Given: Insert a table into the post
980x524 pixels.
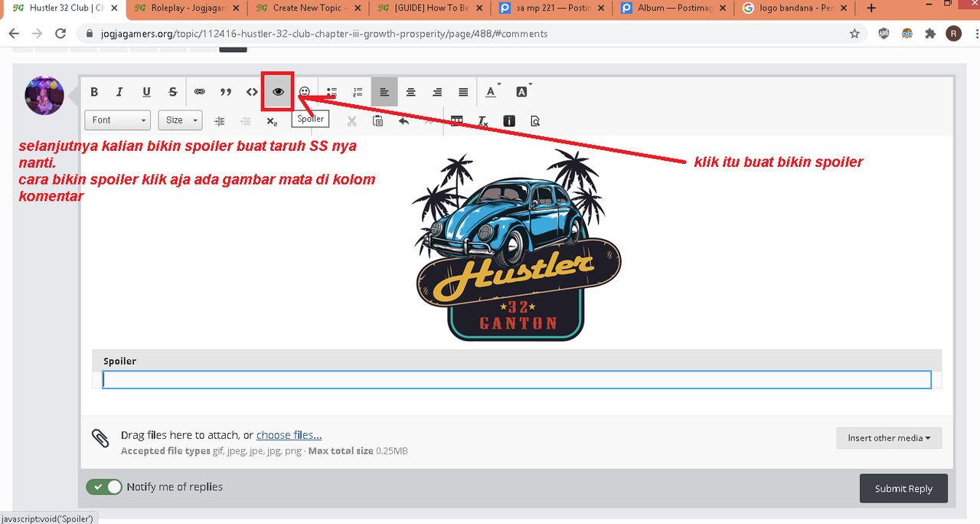Looking at the screenshot, I should coord(457,121).
